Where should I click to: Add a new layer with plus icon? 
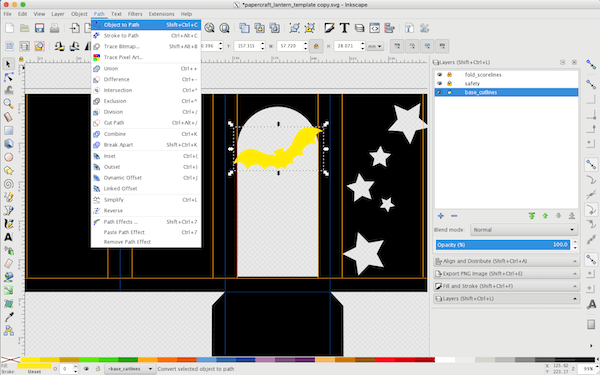tap(441, 216)
